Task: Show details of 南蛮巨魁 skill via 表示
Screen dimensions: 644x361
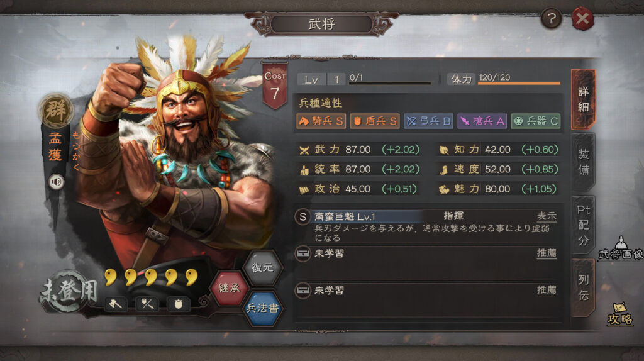Action: 547,216
